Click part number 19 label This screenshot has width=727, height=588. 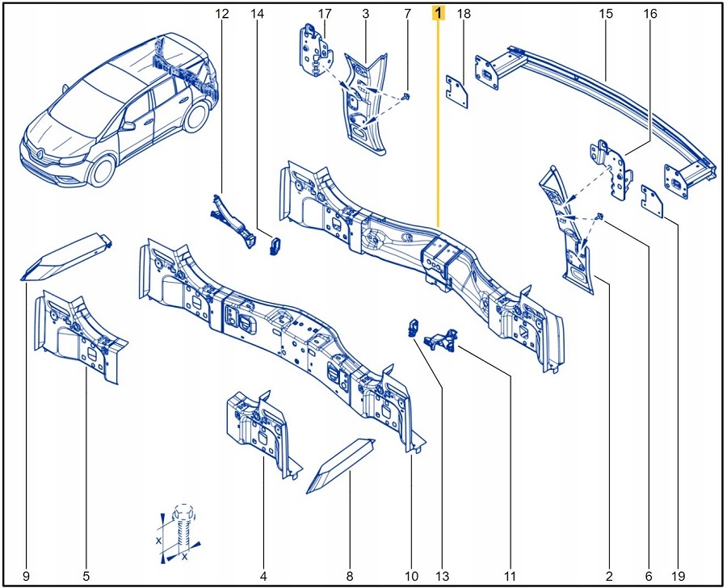(x=678, y=577)
